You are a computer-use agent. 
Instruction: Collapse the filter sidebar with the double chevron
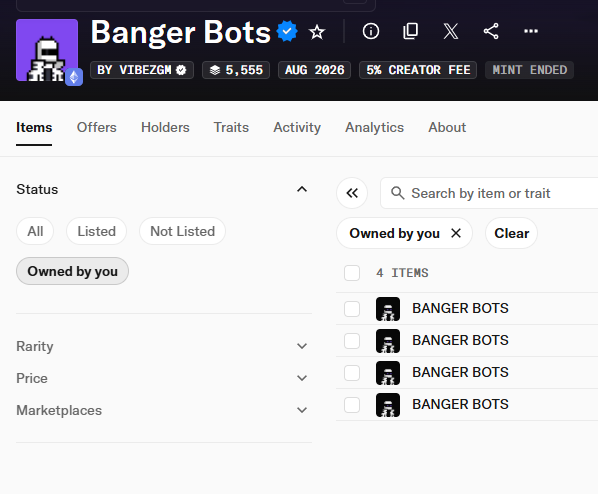[352, 193]
